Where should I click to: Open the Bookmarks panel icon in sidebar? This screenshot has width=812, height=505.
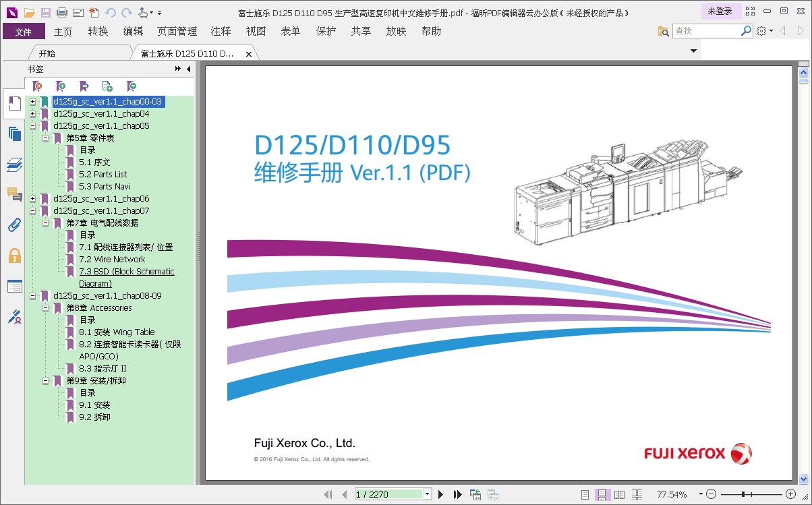click(x=15, y=104)
